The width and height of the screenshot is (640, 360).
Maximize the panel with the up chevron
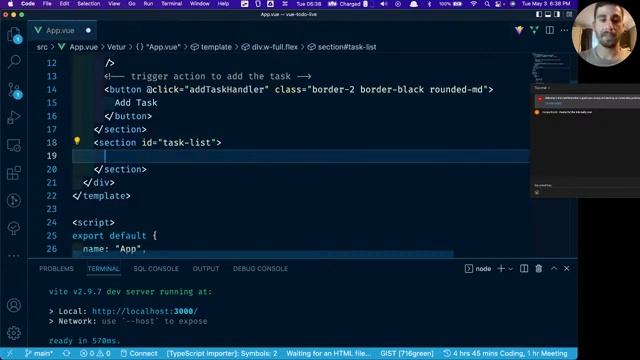pos(554,268)
